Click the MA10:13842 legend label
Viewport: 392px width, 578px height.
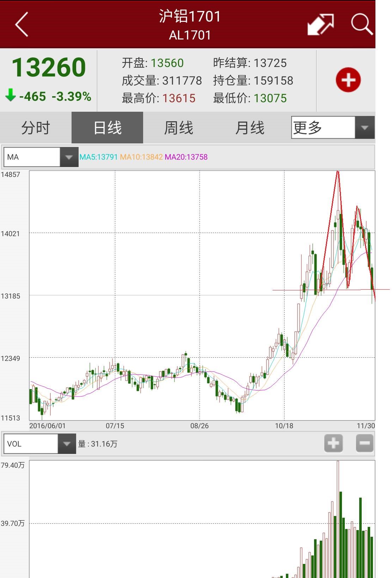pyautogui.click(x=141, y=157)
